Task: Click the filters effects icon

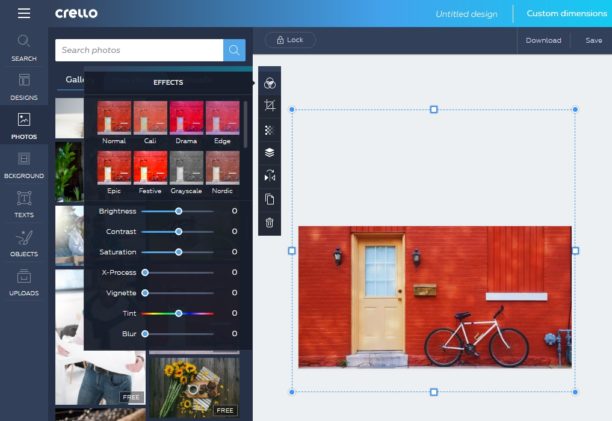Action: tap(269, 84)
